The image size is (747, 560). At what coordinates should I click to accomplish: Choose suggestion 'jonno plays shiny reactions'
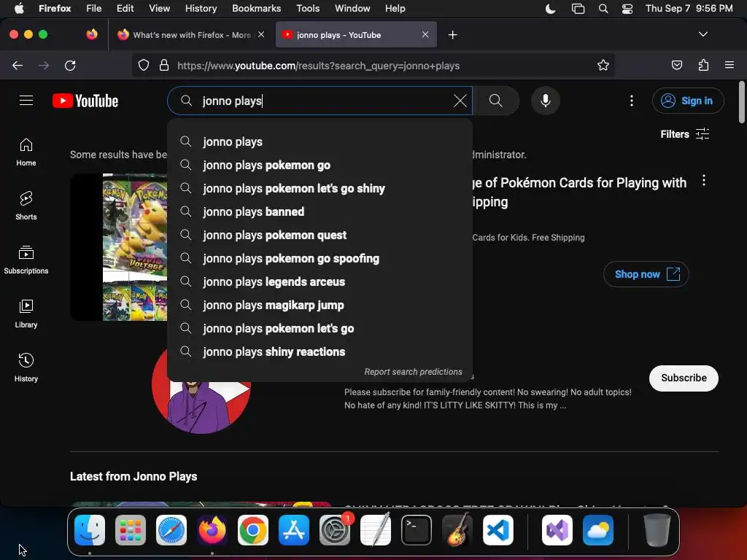point(320,352)
